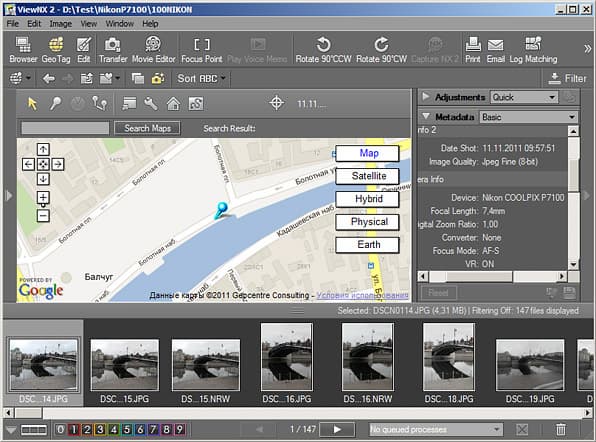Rotate image 90° CCW
The width and height of the screenshot is (596, 442).
(323, 50)
